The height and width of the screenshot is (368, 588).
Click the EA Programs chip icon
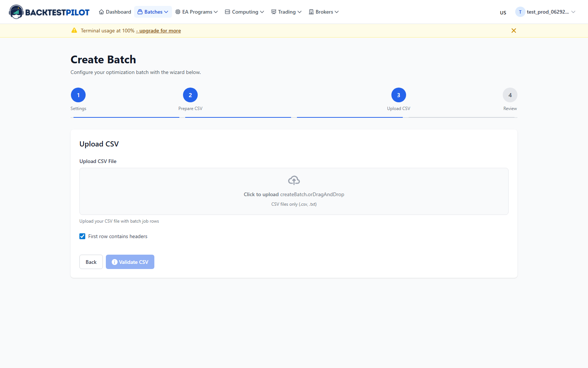[178, 12]
